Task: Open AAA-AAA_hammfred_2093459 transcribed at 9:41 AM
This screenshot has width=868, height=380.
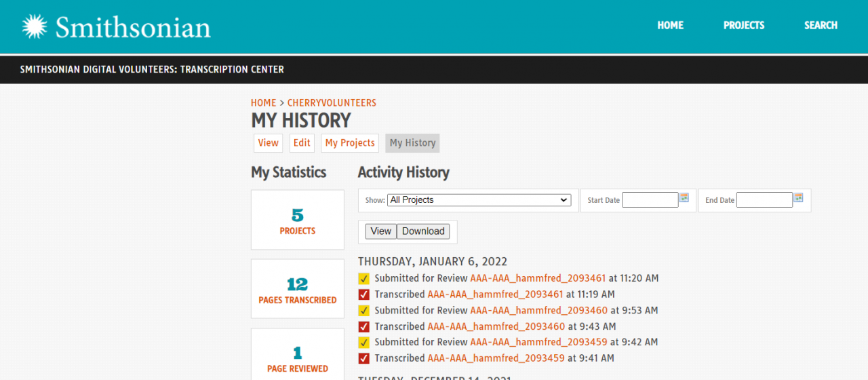Action: (496, 358)
